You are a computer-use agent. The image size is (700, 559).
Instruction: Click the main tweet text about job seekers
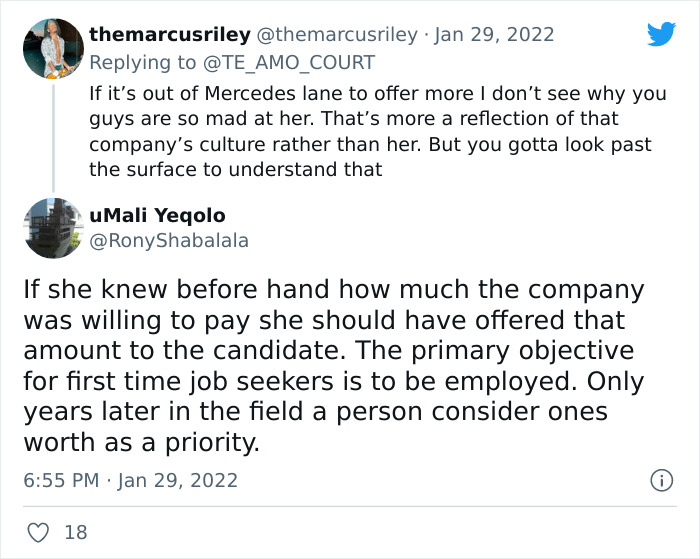(x=333, y=367)
